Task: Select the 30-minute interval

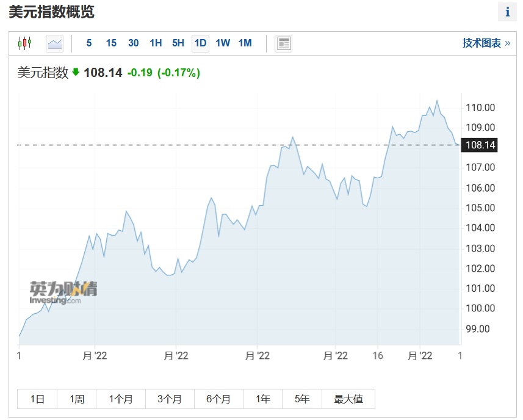Action: coord(134,43)
